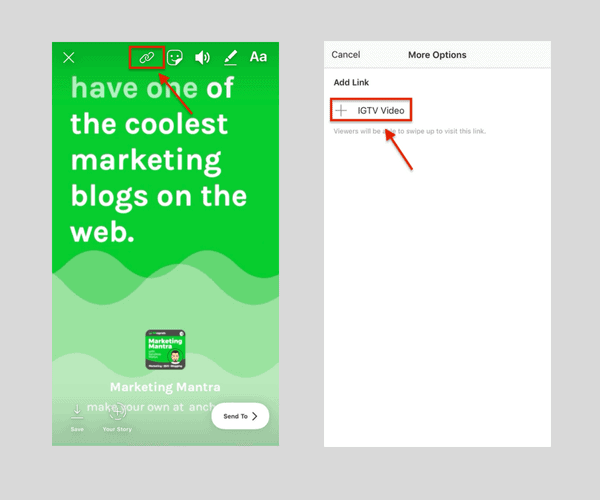
Task: Open the sticker face icon
Action: (x=175, y=58)
